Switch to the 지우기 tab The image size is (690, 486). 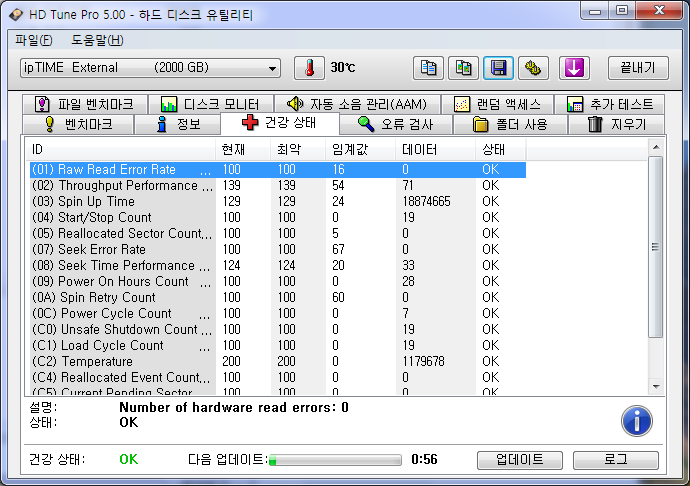click(x=616, y=124)
